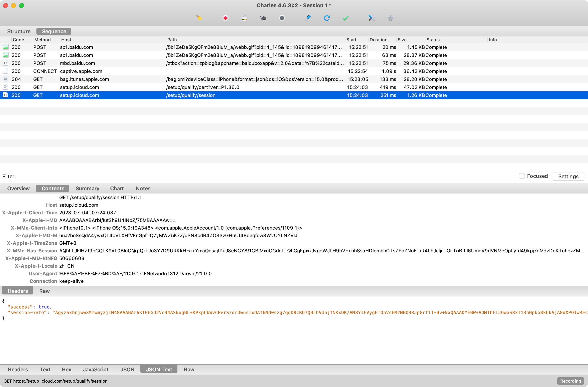
Task: Enable the Focused checkbox
Action: coord(522,176)
